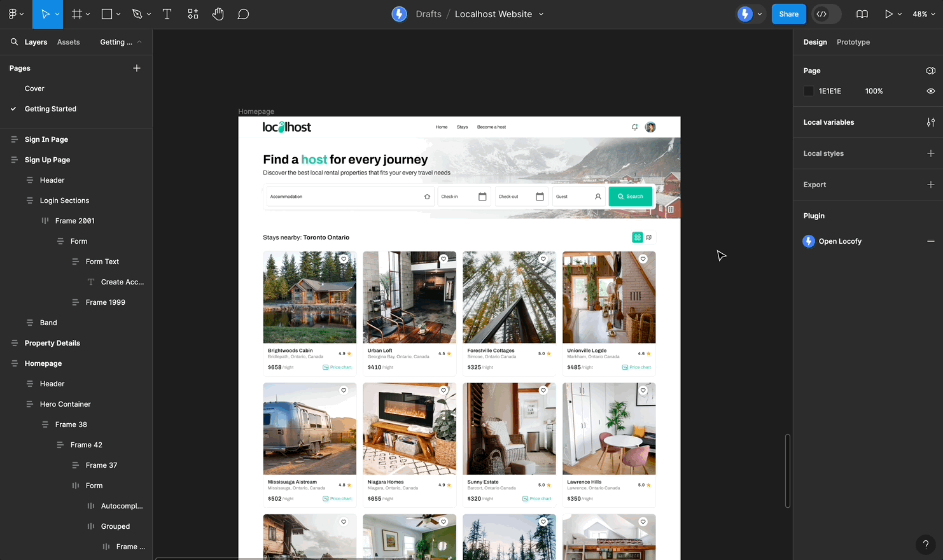This screenshot has height=560, width=943.
Task: Present the prototype with play icon
Action: point(888,14)
